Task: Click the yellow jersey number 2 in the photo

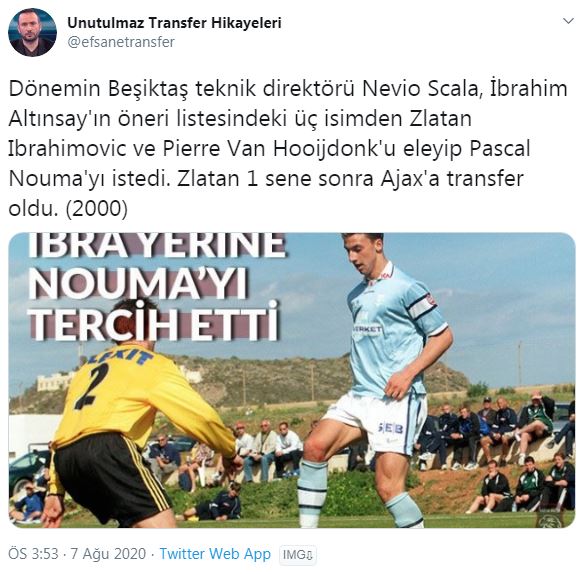Action: click(x=93, y=387)
